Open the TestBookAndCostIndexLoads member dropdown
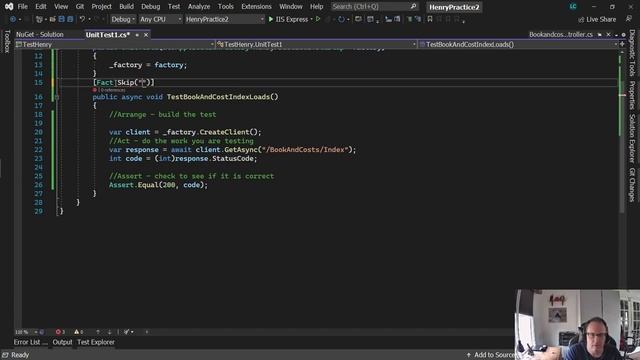640x360 pixels. [x=518, y=44]
